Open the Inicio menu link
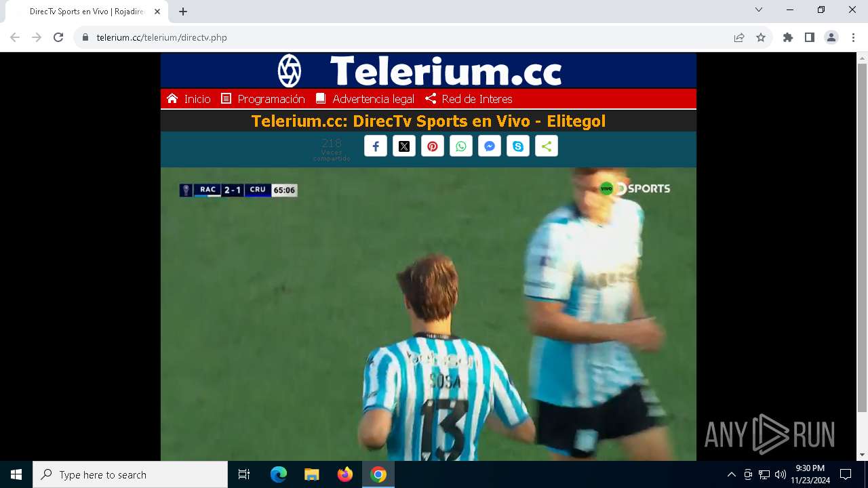Screen dimensions: 868x488 (189, 99)
